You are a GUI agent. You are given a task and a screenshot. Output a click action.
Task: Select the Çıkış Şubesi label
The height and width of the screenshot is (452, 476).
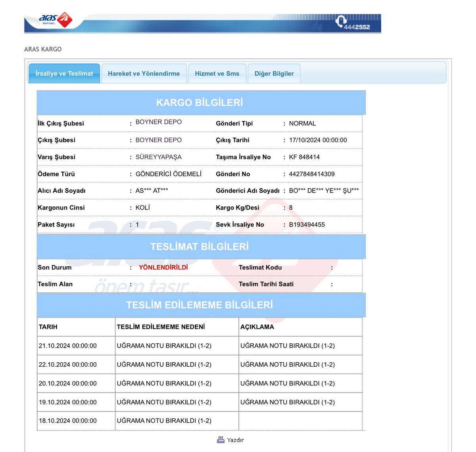(56, 140)
